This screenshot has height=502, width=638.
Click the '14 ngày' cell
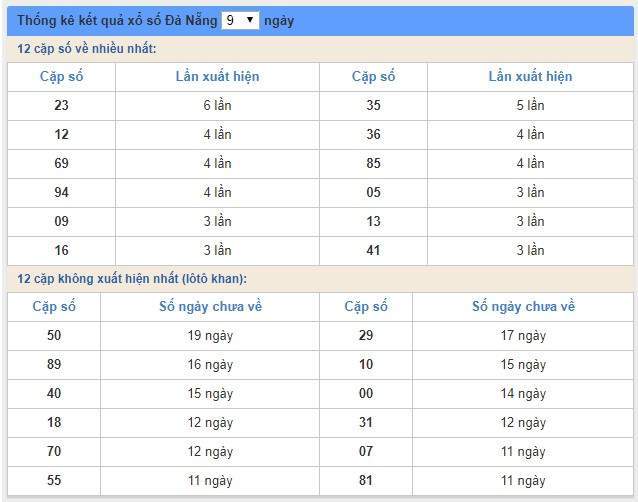point(523,394)
